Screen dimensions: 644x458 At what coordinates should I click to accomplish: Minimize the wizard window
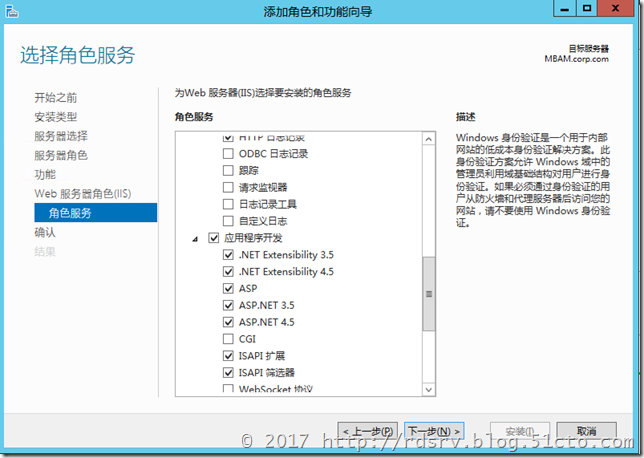[x=565, y=8]
